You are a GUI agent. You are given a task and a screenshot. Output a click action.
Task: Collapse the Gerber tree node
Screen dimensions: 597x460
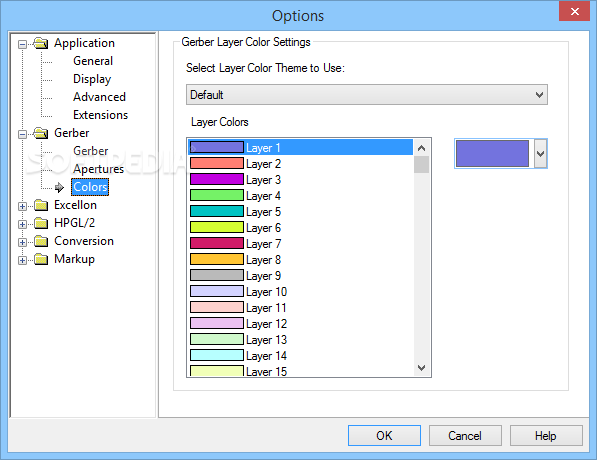coord(22,134)
